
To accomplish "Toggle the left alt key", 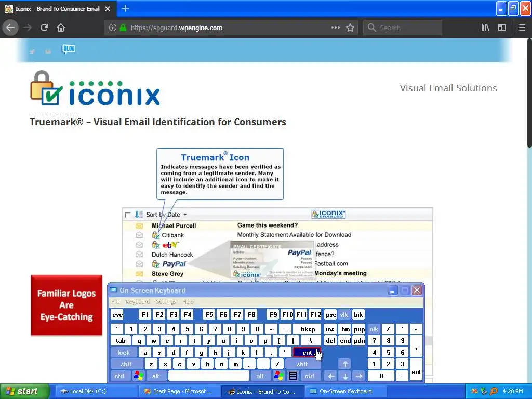I will 156,376.
